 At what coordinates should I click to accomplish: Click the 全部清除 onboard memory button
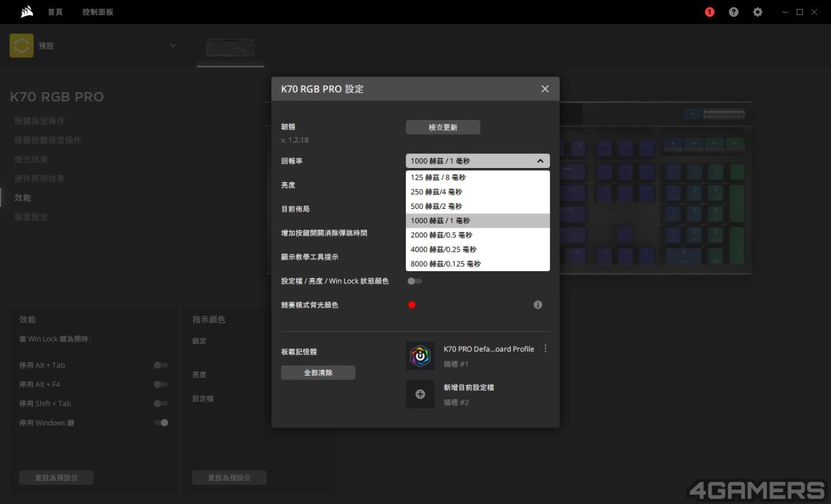pyautogui.click(x=318, y=373)
